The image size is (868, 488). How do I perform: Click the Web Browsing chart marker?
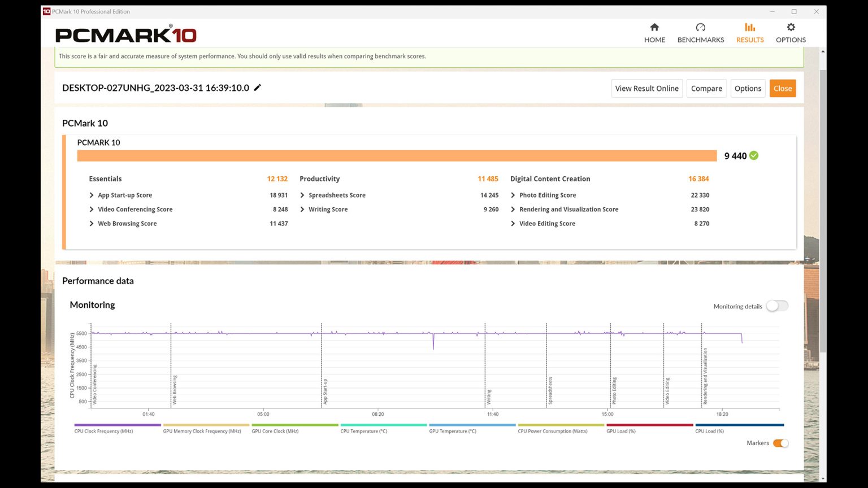[x=175, y=390]
